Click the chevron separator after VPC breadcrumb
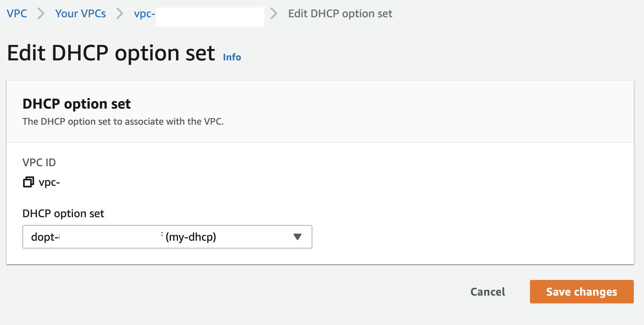644x325 pixels. pos(41,14)
